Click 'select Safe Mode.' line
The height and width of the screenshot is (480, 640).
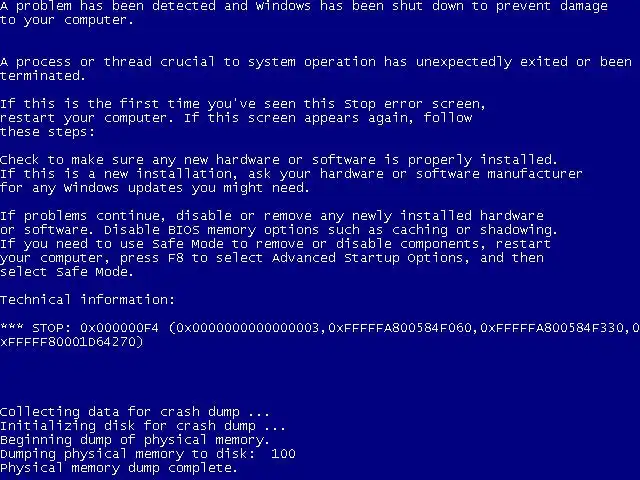(x=67, y=272)
